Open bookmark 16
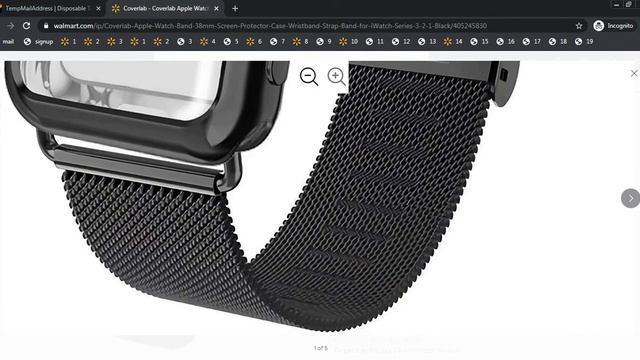Screen dimensions: 640x360 [x=505, y=41]
